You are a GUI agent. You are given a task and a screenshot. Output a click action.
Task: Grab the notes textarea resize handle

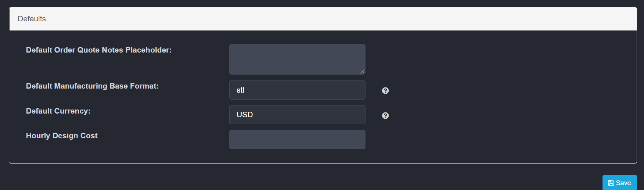point(363,72)
